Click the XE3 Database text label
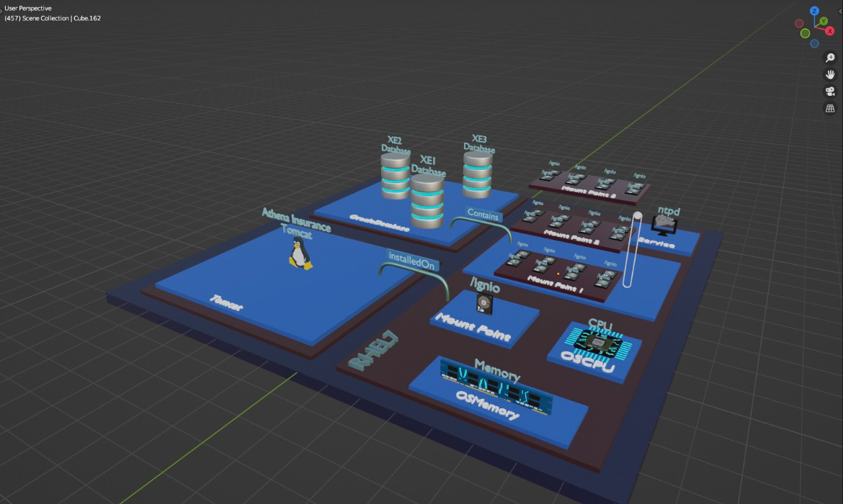This screenshot has width=843, height=504. click(479, 143)
